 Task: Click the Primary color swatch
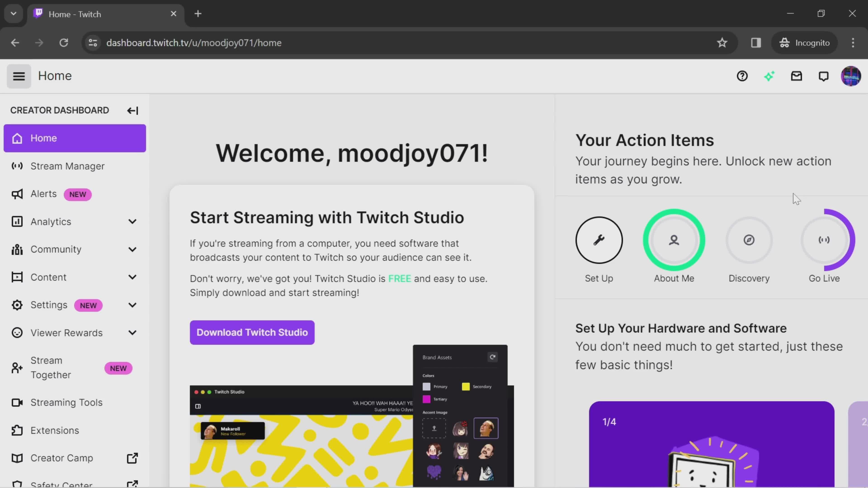[426, 387]
